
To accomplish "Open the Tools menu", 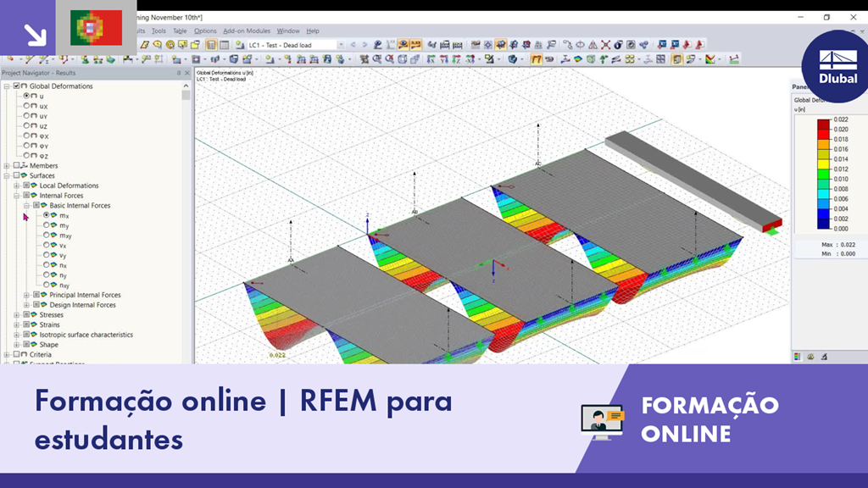I will tap(159, 31).
